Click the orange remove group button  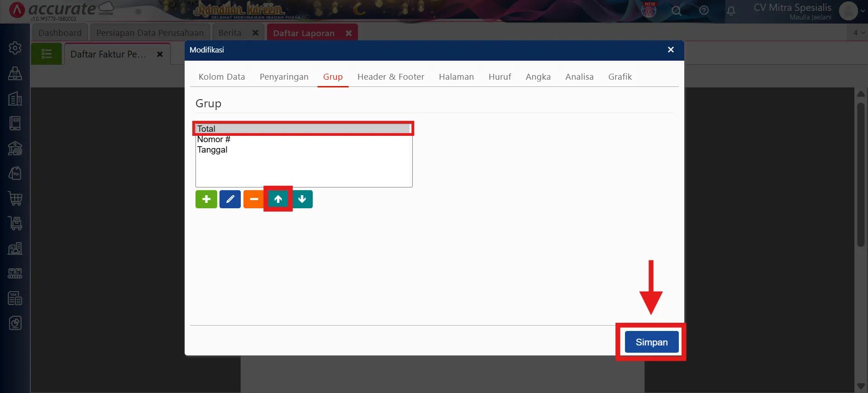253,199
